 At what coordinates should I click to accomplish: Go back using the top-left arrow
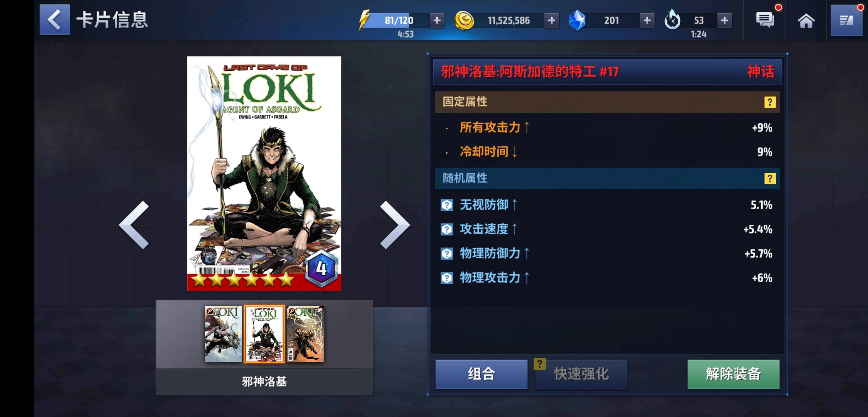pyautogui.click(x=54, y=20)
